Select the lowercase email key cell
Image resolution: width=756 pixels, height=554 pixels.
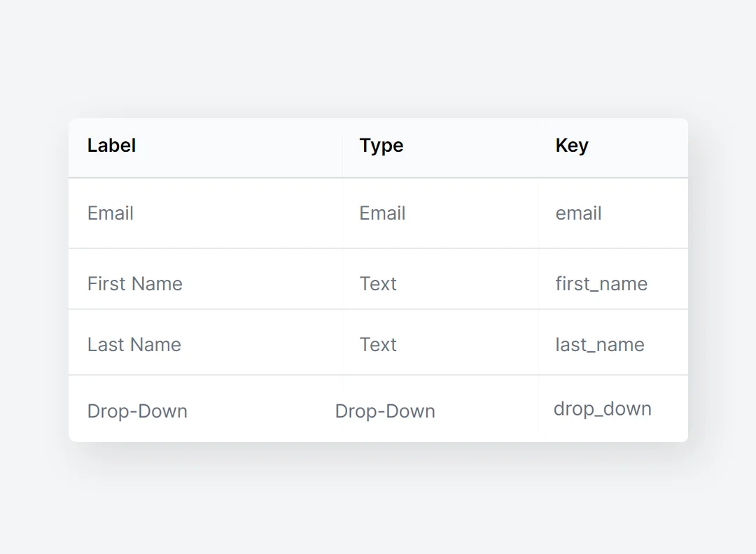point(578,213)
